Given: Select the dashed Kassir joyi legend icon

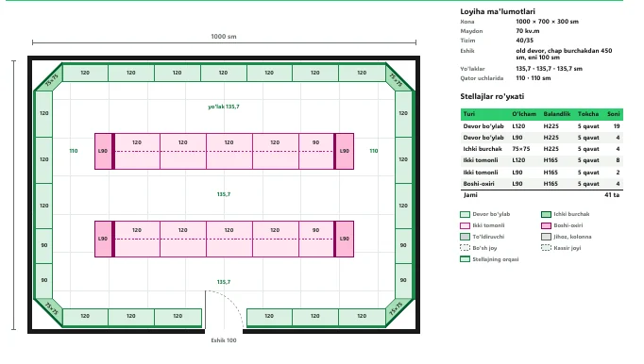Looking at the screenshot, I should pos(546,248).
